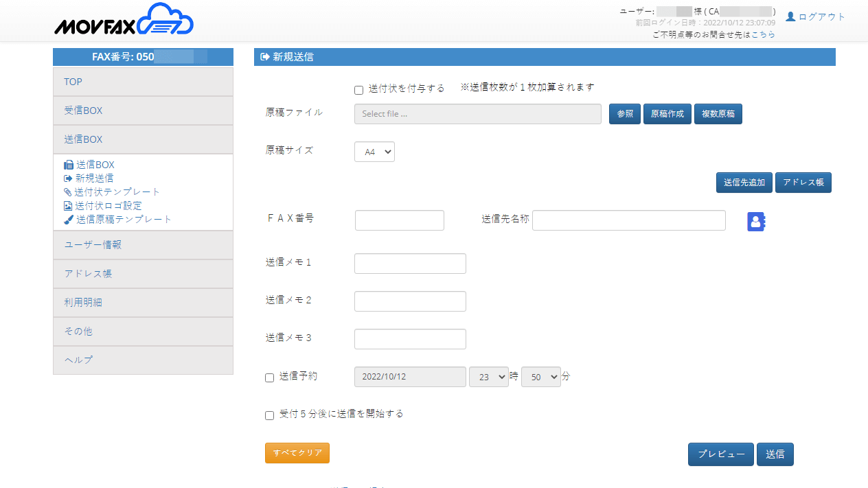Click the 送付状テンプレート paperclip icon

[68, 192]
